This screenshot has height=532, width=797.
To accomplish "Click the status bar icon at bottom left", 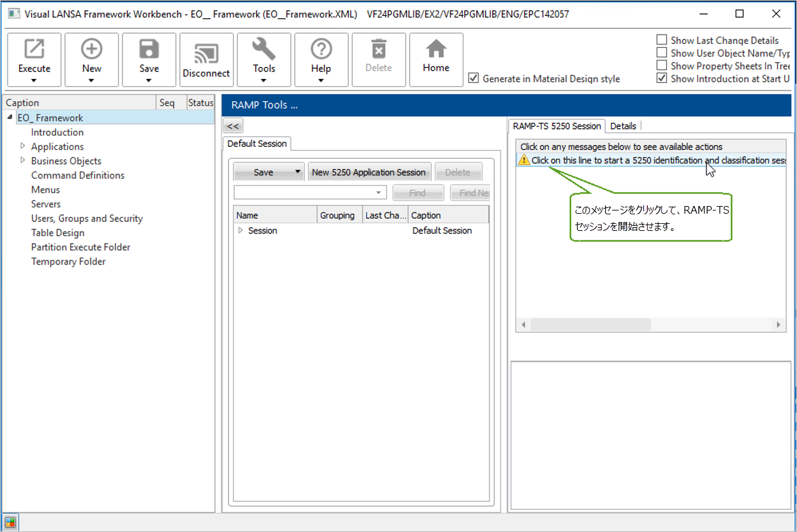I will (10, 522).
